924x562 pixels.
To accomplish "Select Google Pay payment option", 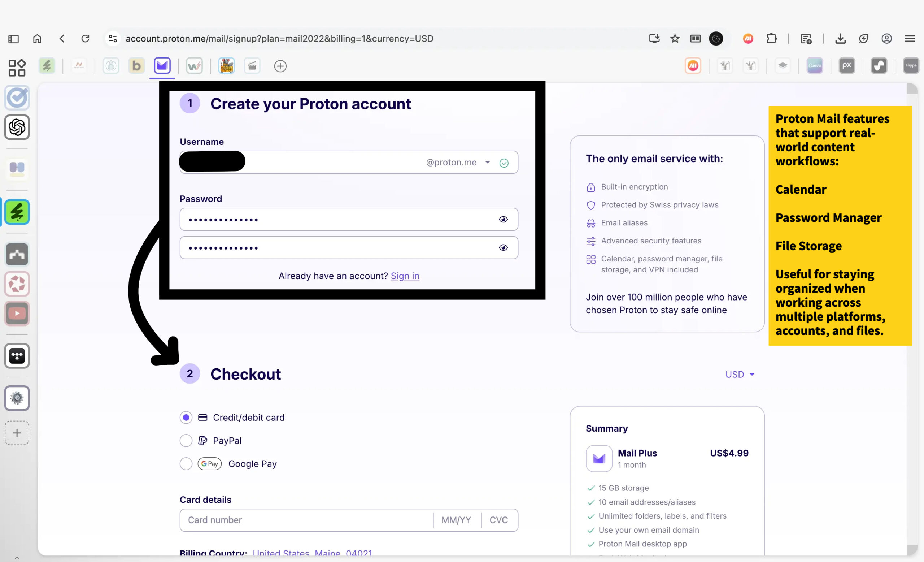I will pos(186,464).
